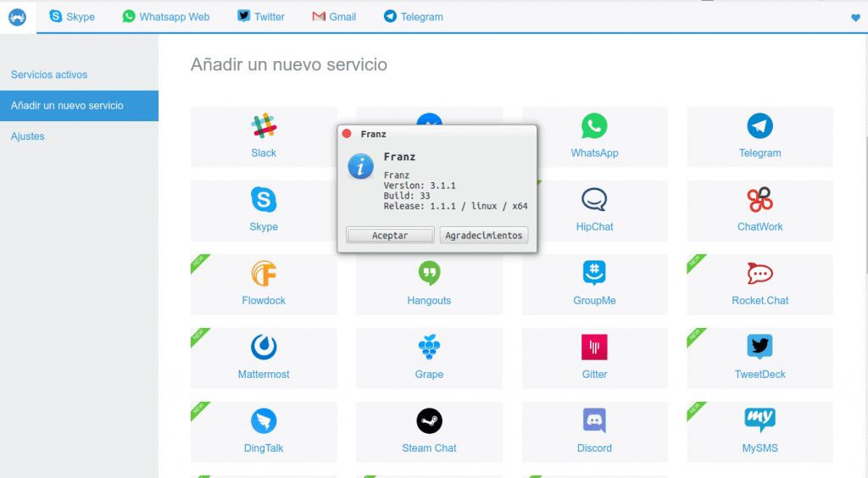Screen dimensions: 868x478
Task: Select the MySMS service icon
Action: (x=759, y=421)
